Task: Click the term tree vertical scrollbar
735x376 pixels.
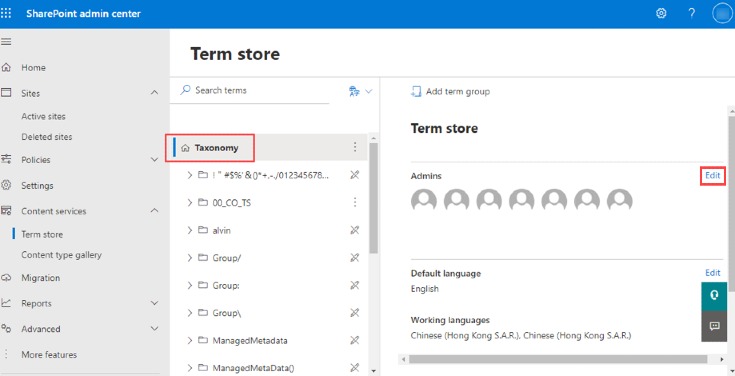Action: click(x=373, y=198)
